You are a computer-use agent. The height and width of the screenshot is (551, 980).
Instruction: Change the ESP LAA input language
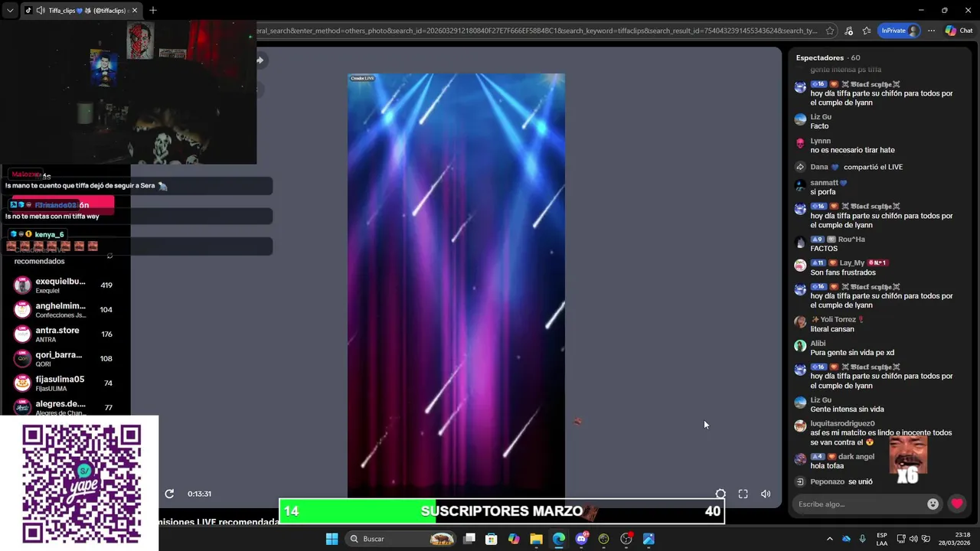882,539
